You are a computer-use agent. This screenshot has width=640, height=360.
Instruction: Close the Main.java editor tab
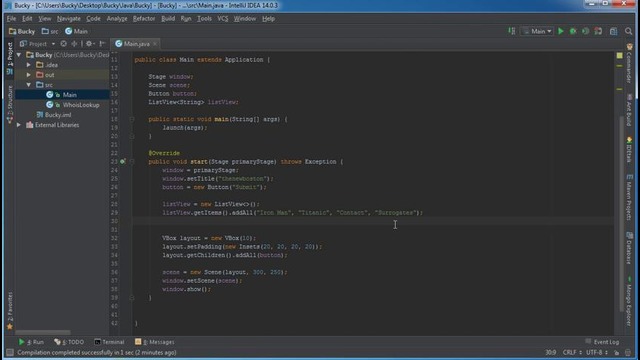tap(155, 44)
